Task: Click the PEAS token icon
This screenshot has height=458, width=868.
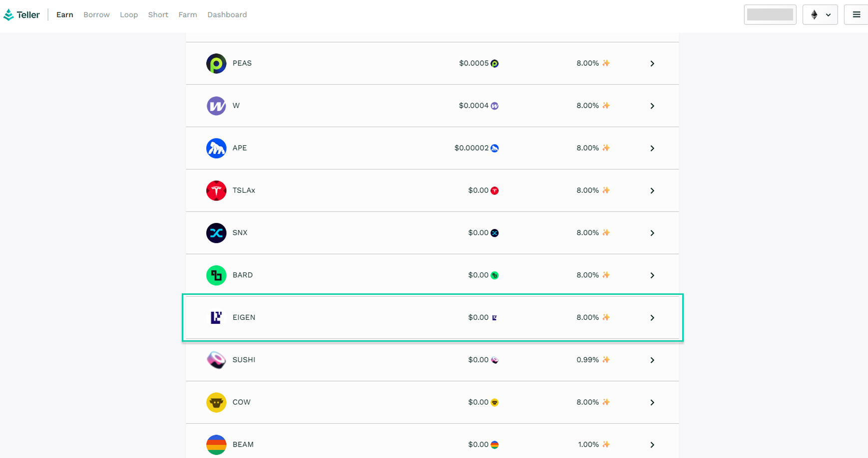Action: [216, 63]
